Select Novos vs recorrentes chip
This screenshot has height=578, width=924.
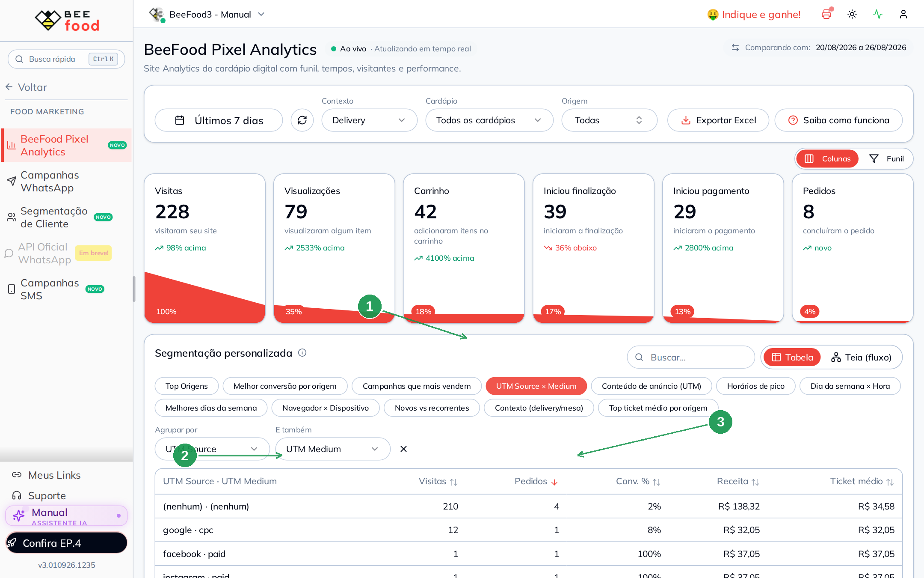tap(432, 408)
